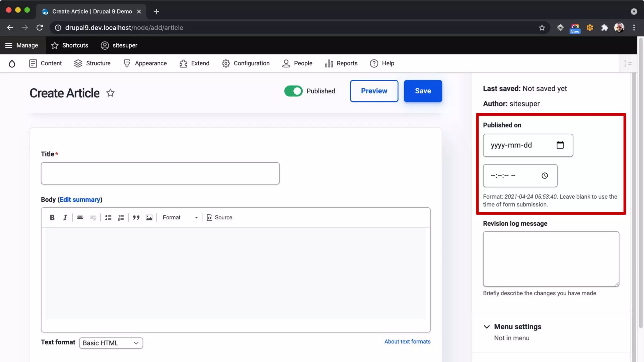Image resolution: width=644 pixels, height=362 pixels.
Task: Click the Save button
Action: tap(423, 91)
